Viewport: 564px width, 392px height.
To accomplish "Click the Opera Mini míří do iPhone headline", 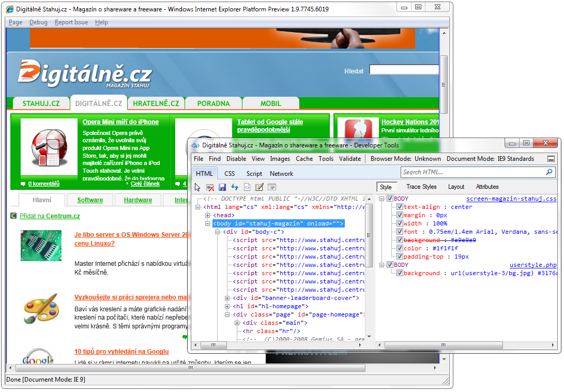I will tap(120, 122).
